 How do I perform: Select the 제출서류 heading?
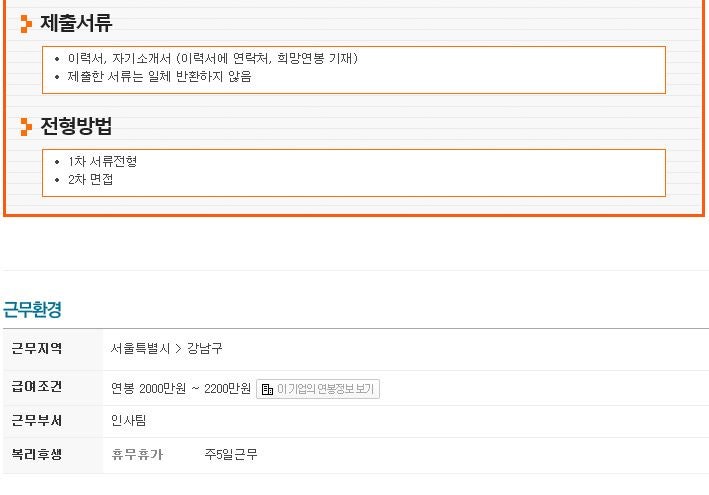(x=76, y=23)
